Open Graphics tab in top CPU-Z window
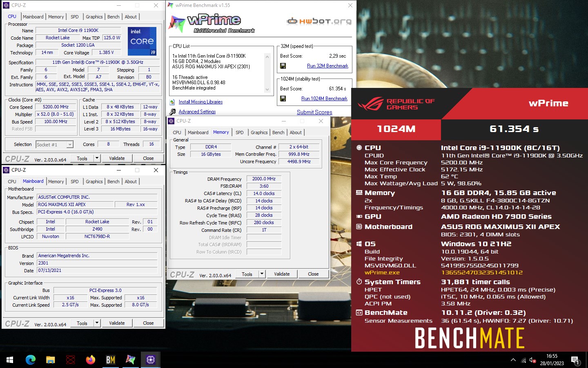 [x=94, y=17]
